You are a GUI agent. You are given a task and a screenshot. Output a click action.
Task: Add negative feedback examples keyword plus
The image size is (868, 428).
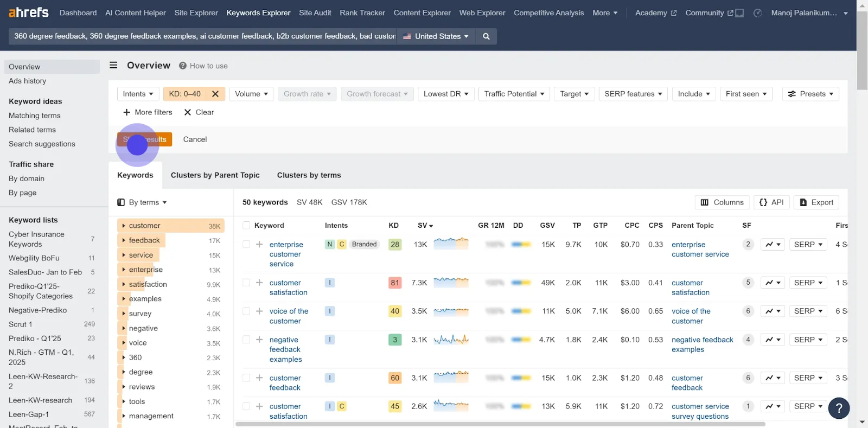click(259, 340)
